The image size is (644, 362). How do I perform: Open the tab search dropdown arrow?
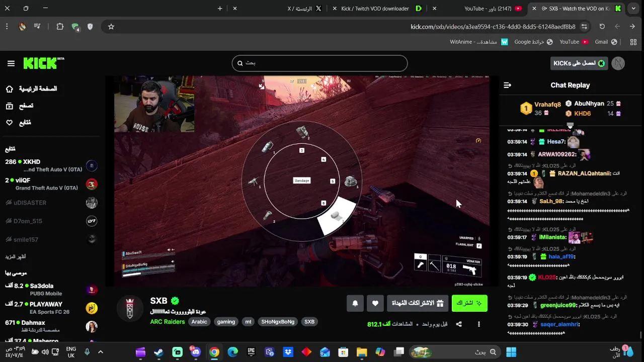point(633,9)
